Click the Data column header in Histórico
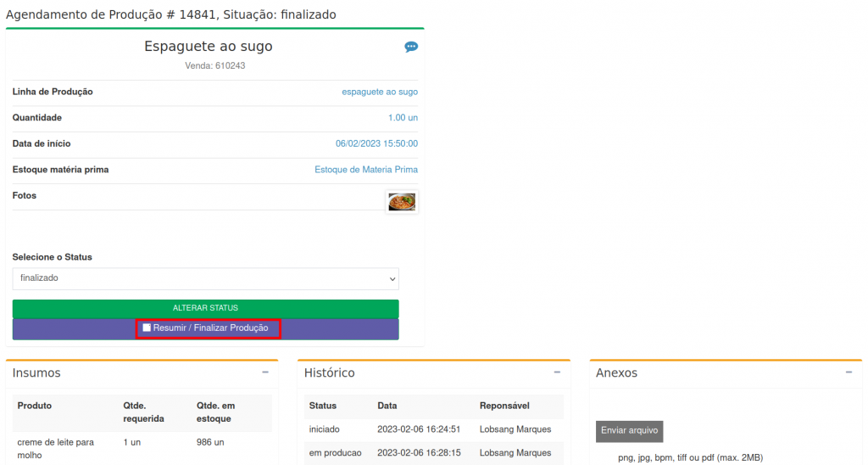Image resolution: width=868 pixels, height=465 pixels. pyautogui.click(x=387, y=406)
